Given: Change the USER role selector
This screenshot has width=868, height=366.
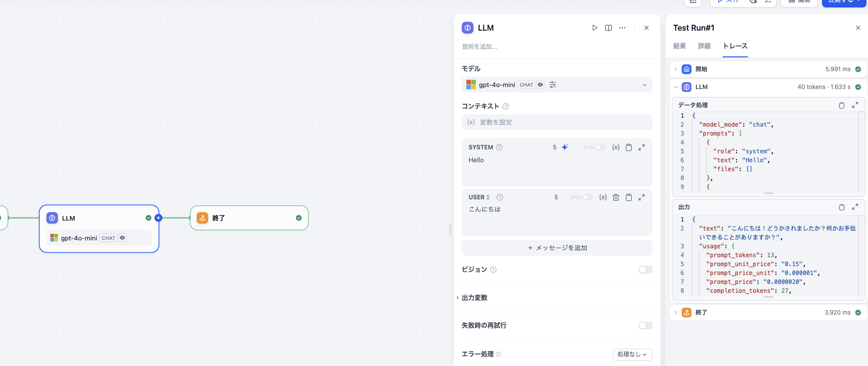Looking at the screenshot, I should click(x=479, y=197).
